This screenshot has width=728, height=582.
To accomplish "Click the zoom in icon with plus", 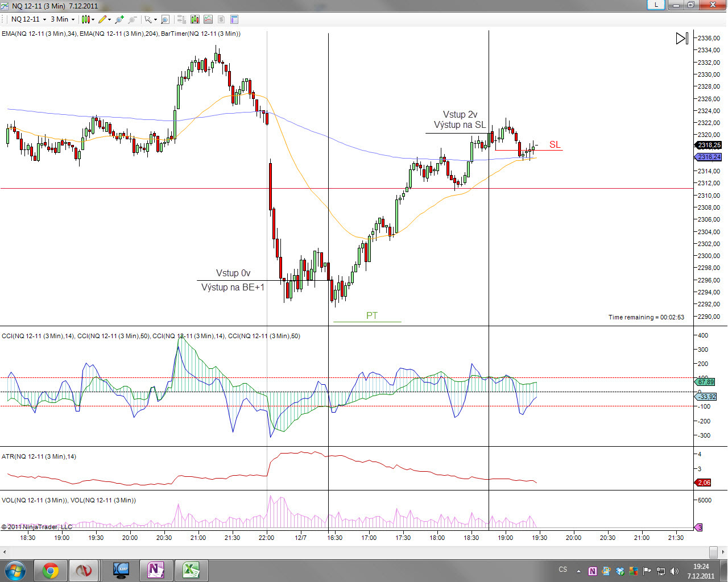I will (119, 19).
